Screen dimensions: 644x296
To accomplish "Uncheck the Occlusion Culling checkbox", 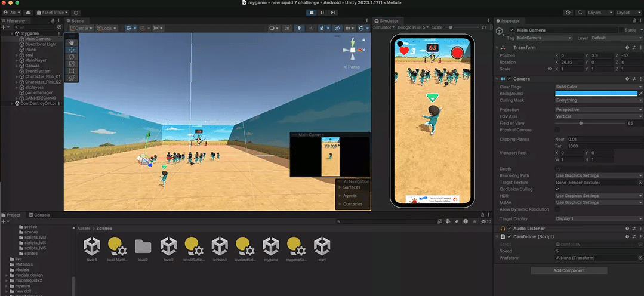I will tap(557, 189).
